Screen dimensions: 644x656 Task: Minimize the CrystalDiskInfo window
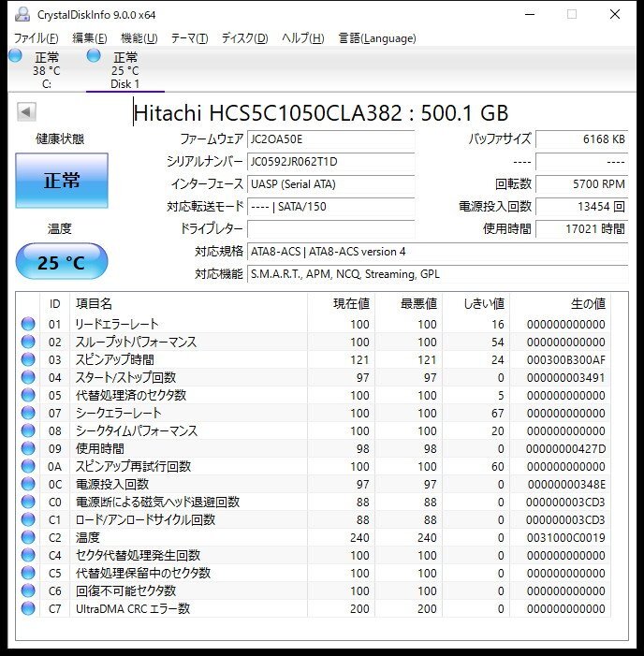530,14
